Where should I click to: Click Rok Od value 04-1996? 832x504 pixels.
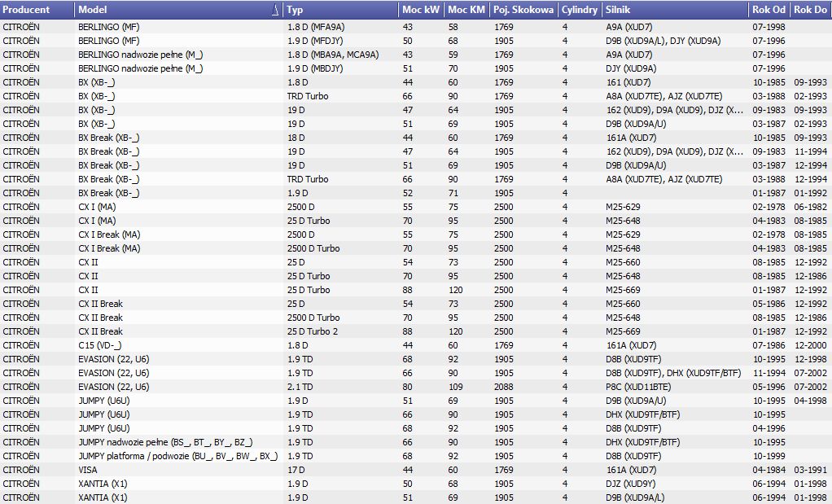point(769,428)
